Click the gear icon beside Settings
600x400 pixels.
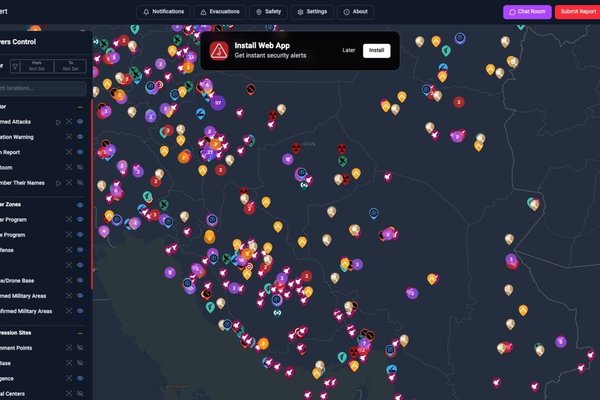300,12
